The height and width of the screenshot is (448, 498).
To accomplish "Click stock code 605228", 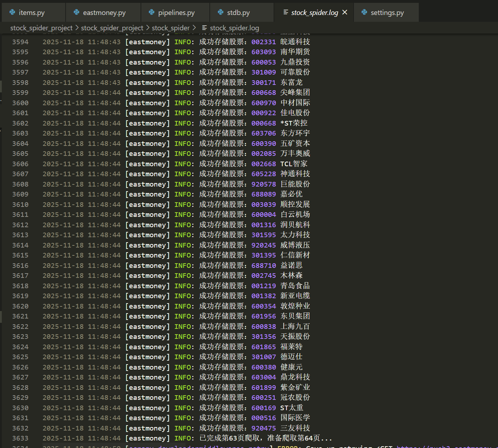I will coord(264,174).
